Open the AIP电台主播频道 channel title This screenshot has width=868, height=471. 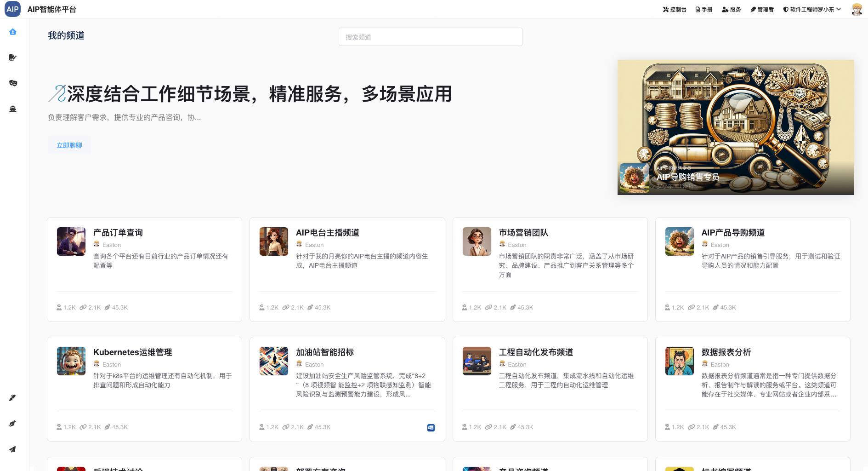(328, 233)
